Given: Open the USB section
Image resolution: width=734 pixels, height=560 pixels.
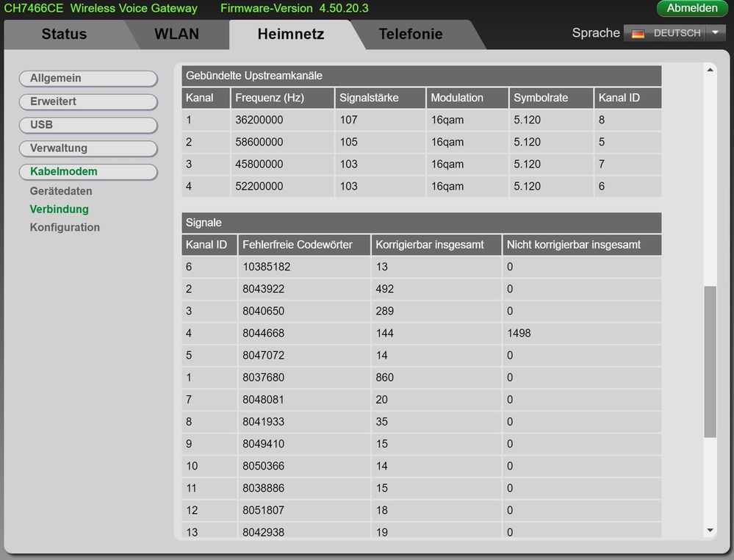Looking at the screenshot, I should point(88,125).
